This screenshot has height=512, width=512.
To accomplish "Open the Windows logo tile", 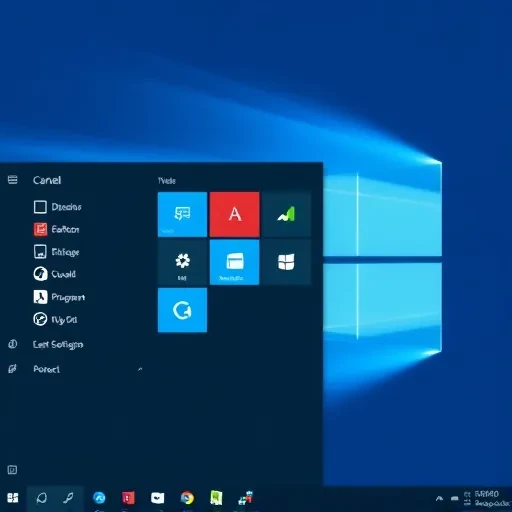I will point(287,262).
